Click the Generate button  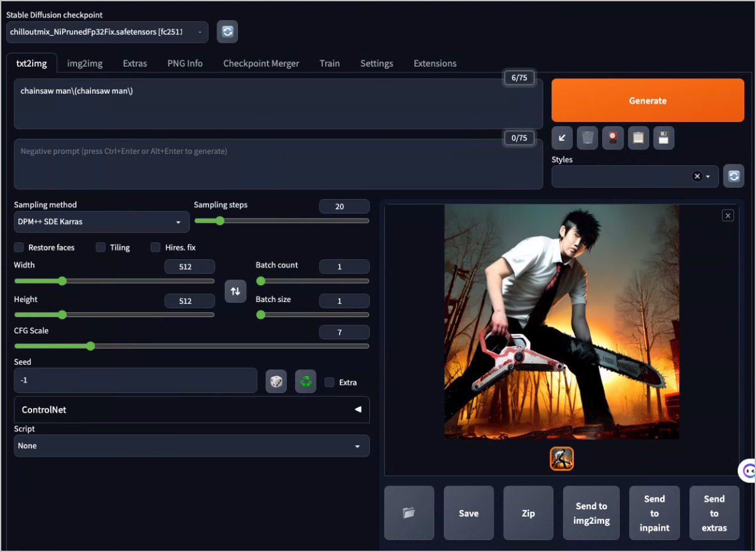(648, 100)
